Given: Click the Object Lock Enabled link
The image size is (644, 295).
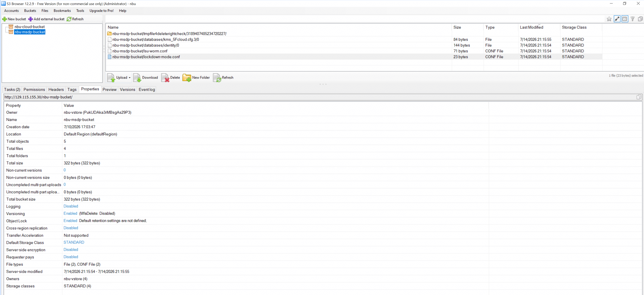Looking at the screenshot, I should pos(70,221).
